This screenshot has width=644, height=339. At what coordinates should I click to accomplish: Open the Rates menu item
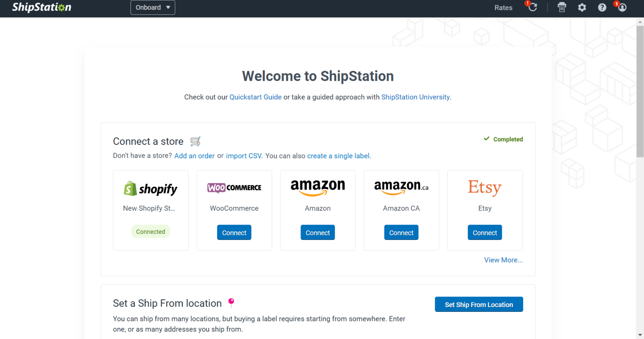[x=503, y=8]
